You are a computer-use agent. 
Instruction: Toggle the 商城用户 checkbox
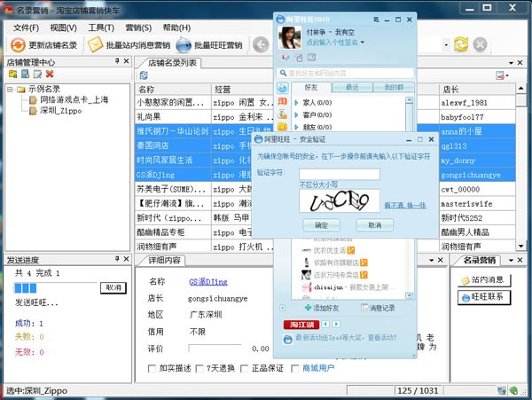click(295, 368)
